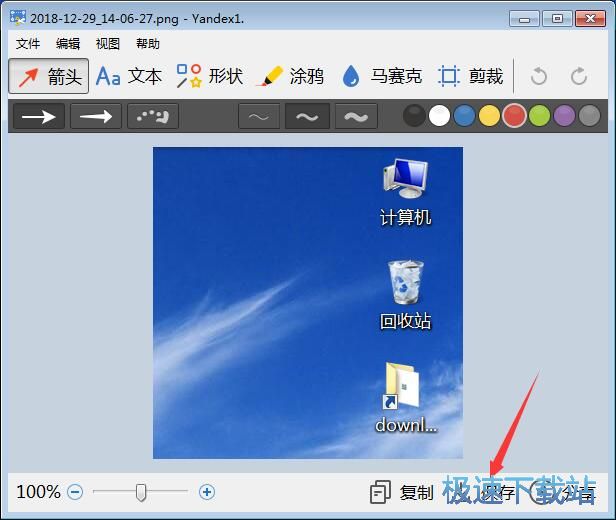Pick the green color swatch
Viewport: 616px width, 520px height.
point(540,116)
